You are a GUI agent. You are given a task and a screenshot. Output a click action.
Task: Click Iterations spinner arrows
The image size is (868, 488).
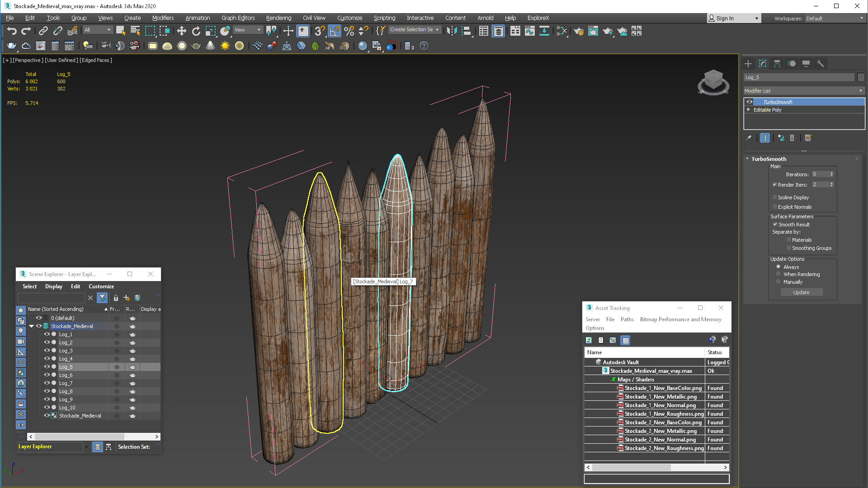click(831, 174)
